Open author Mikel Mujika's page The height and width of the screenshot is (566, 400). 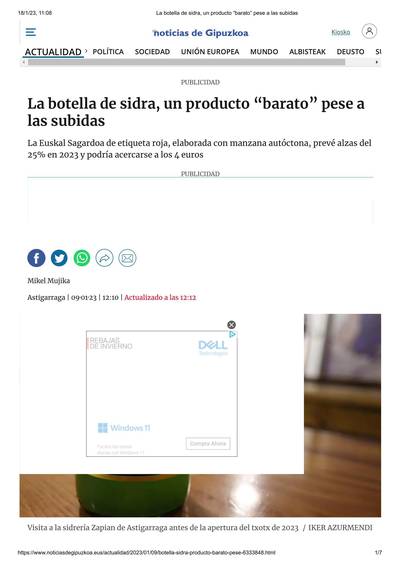tap(49, 280)
